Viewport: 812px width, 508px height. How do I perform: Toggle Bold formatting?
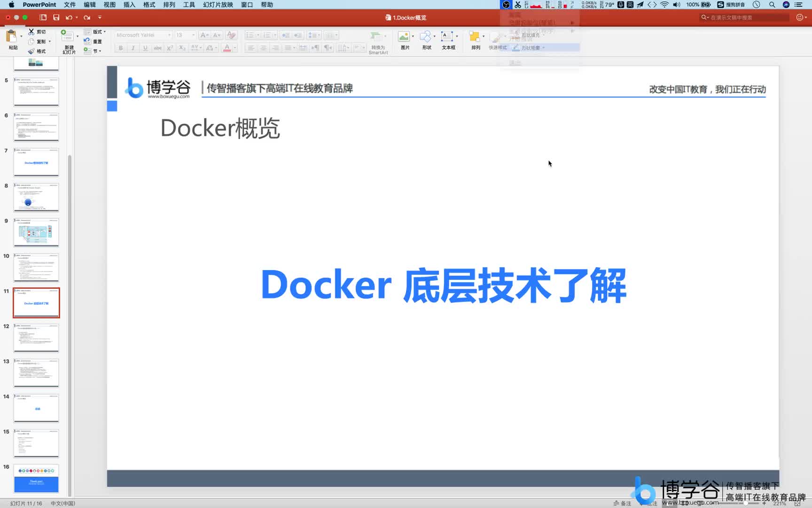(x=121, y=48)
